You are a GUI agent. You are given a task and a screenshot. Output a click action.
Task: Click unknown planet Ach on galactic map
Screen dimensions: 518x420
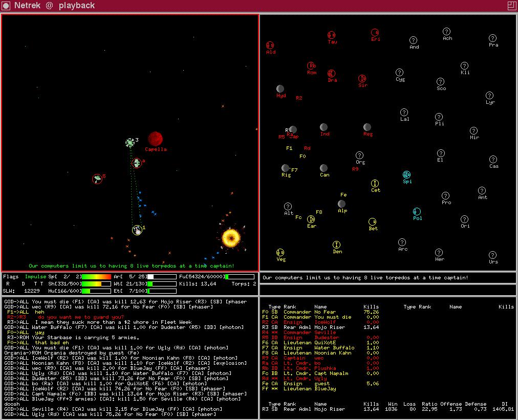(446, 31)
